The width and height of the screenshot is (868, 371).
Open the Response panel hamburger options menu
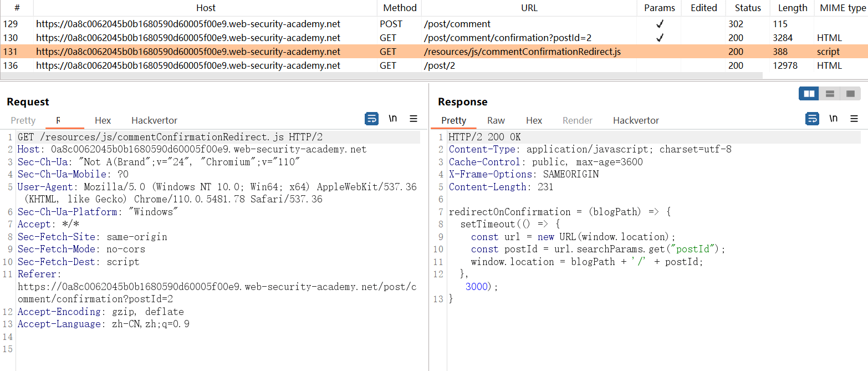854,119
